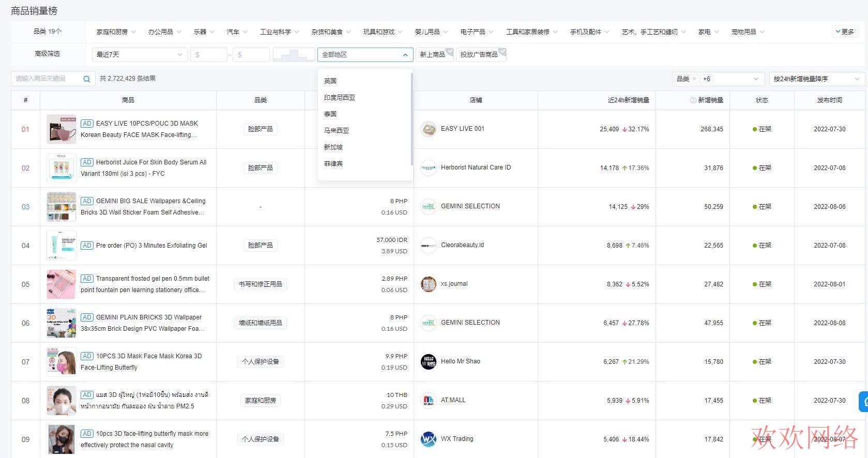Screen dimensions: 868x458
Task: Open EASY LIVE 3D MASK product thumbnail
Action: [x=62, y=129]
